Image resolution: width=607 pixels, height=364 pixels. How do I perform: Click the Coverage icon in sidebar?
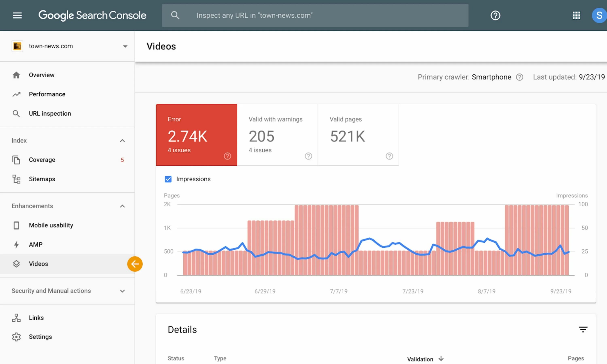pos(16,160)
